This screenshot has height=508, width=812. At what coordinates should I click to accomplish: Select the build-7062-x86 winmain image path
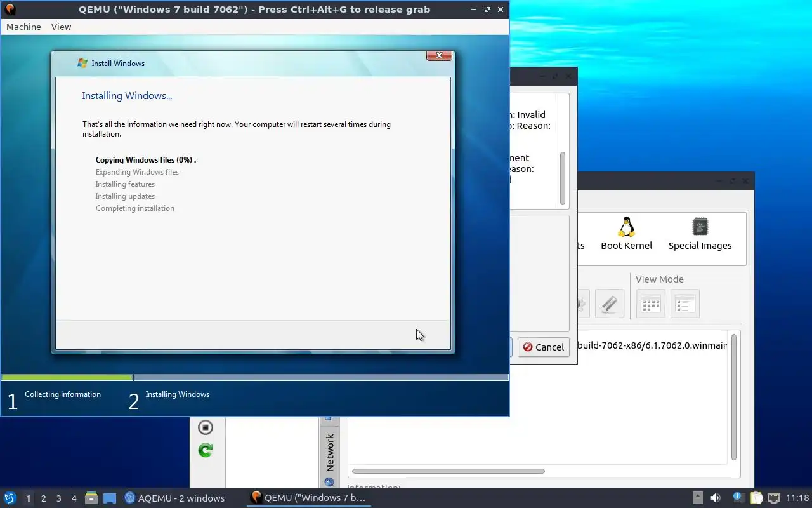pos(652,345)
